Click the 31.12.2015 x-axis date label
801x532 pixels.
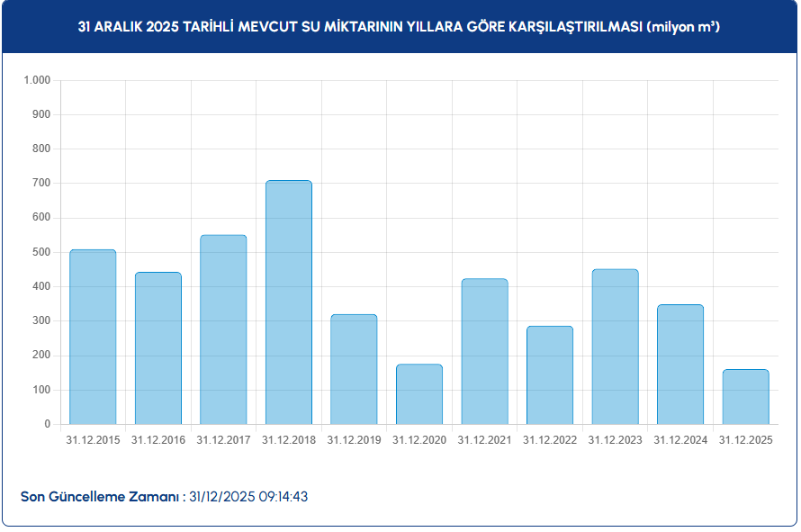tap(93, 440)
